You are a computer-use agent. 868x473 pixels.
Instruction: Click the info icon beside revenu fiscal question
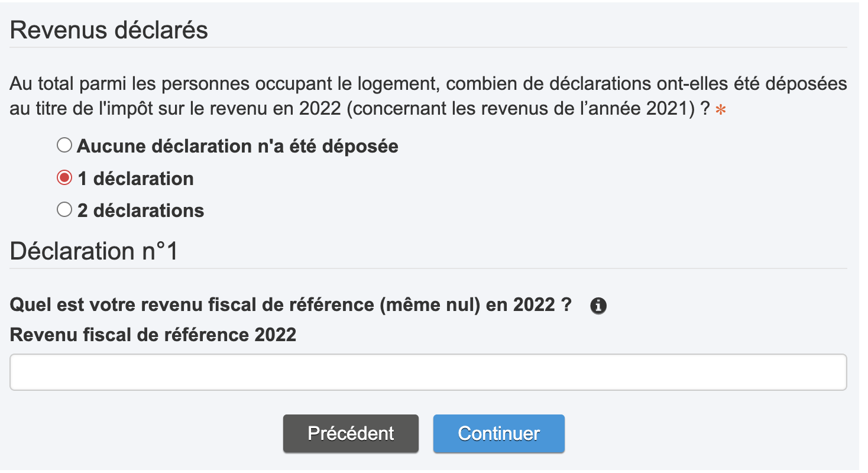coord(598,306)
